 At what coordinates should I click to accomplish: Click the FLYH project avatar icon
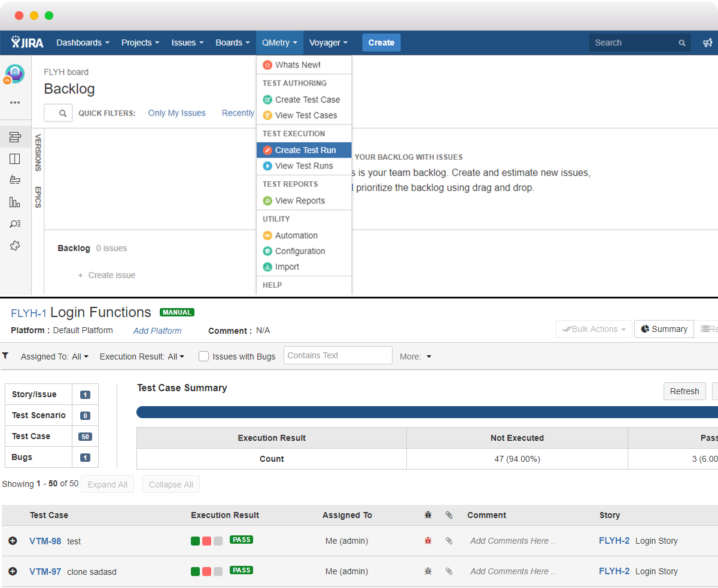[x=14, y=74]
